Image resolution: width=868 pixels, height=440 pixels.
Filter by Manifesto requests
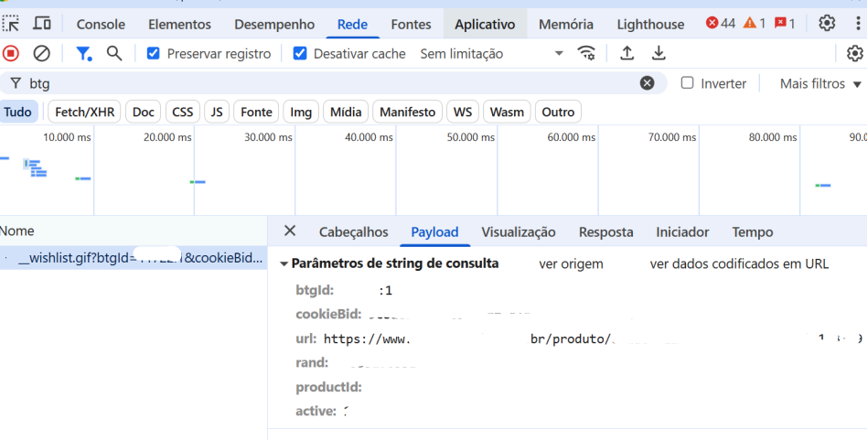click(407, 112)
